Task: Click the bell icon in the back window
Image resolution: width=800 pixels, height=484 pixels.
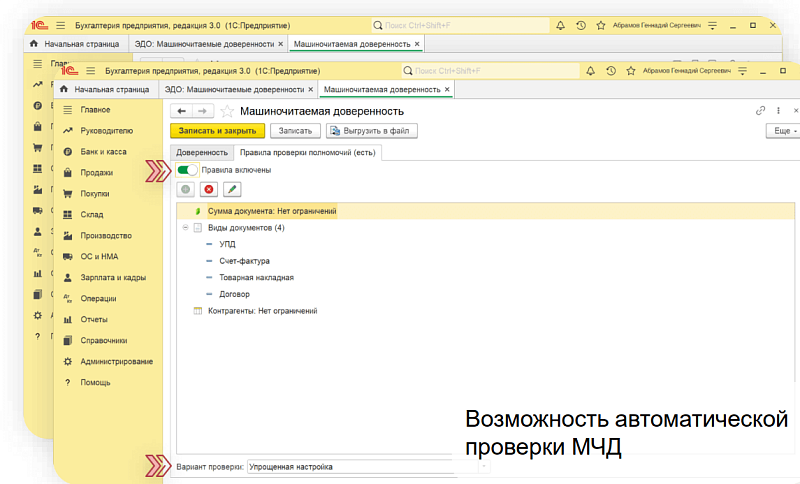Action: (x=560, y=26)
